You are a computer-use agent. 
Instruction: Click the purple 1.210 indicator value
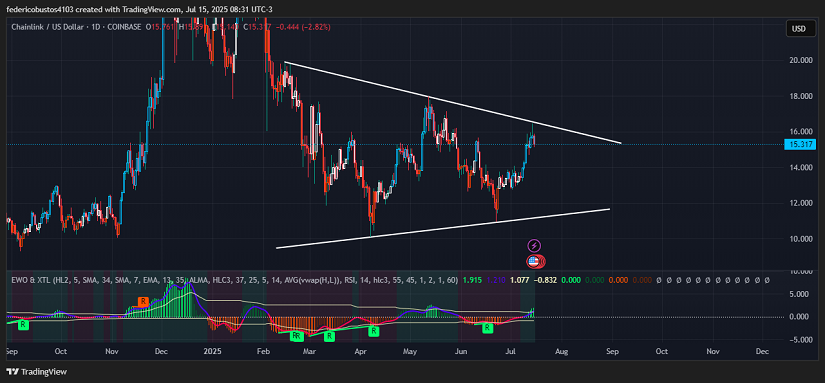tap(495, 280)
